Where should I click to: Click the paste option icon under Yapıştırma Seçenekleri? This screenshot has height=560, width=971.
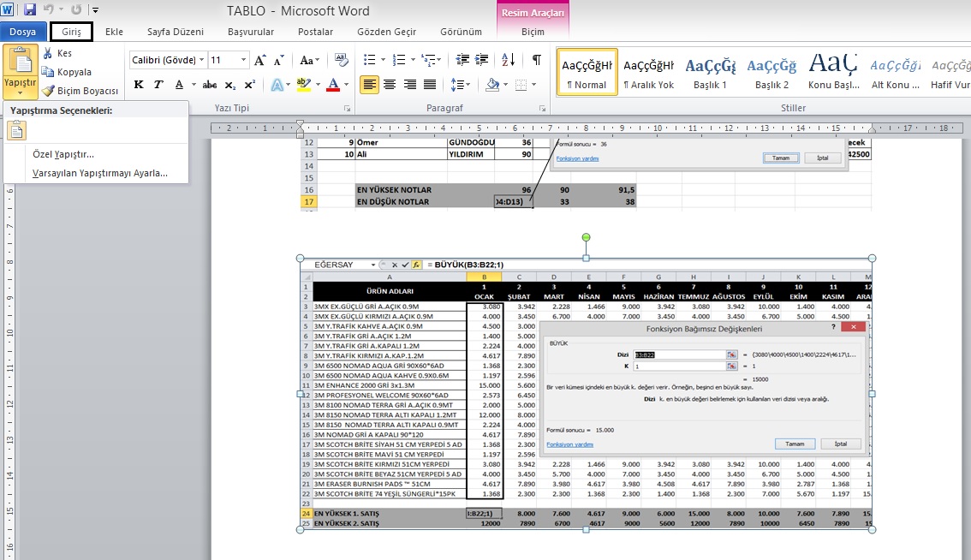click(17, 130)
